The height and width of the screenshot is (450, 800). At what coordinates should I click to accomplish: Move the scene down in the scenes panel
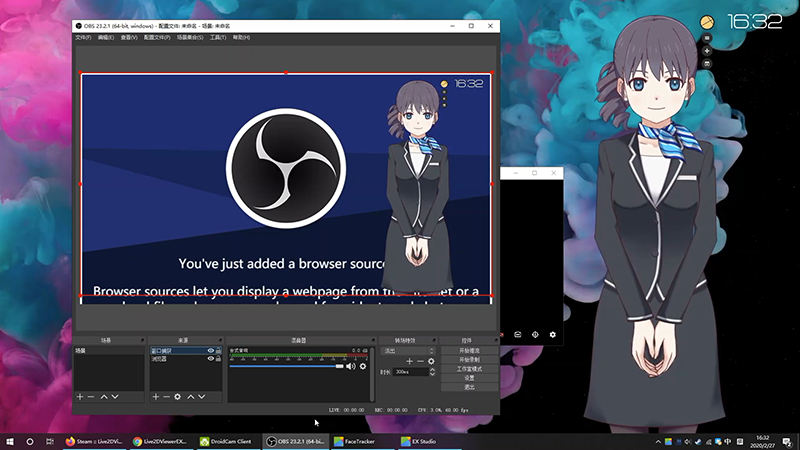tap(115, 396)
